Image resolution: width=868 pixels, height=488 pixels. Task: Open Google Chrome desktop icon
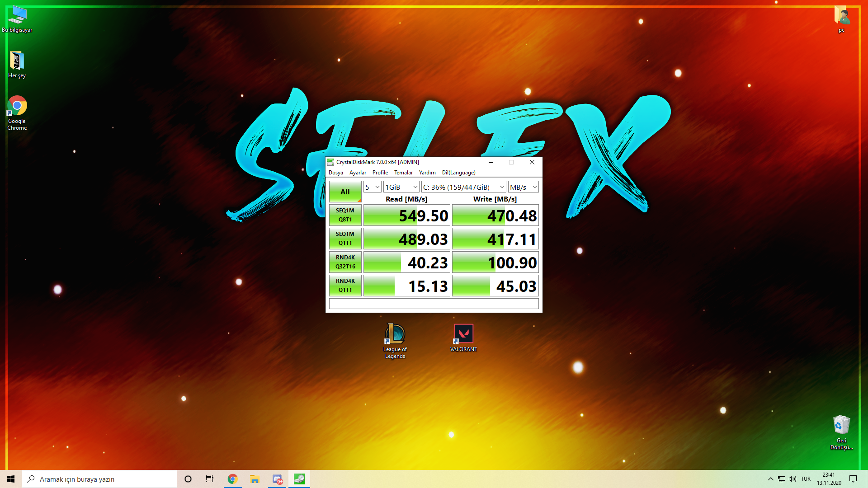(x=17, y=106)
